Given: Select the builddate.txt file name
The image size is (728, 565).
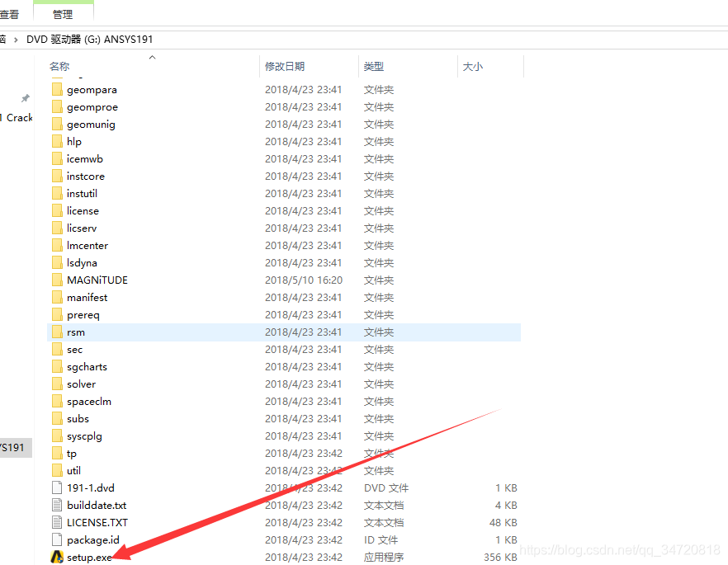Looking at the screenshot, I should click(97, 505).
